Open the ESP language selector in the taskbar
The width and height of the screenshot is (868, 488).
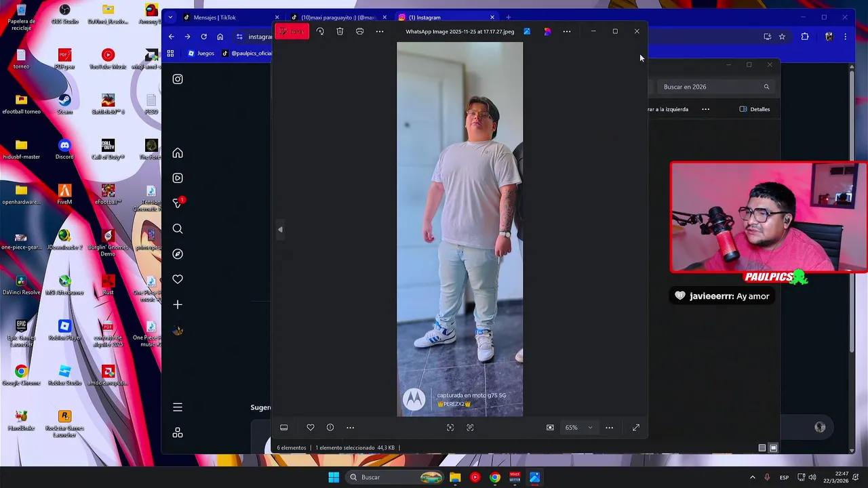[x=784, y=477]
